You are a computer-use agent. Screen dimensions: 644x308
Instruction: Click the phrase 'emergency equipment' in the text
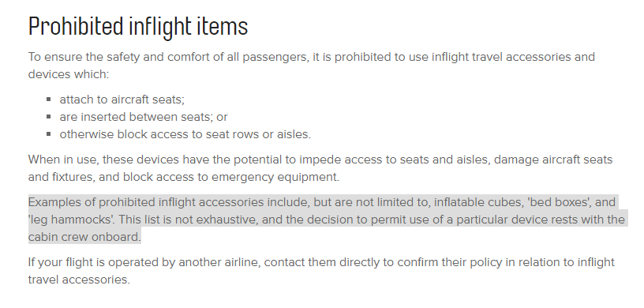click(x=275, y=177)
